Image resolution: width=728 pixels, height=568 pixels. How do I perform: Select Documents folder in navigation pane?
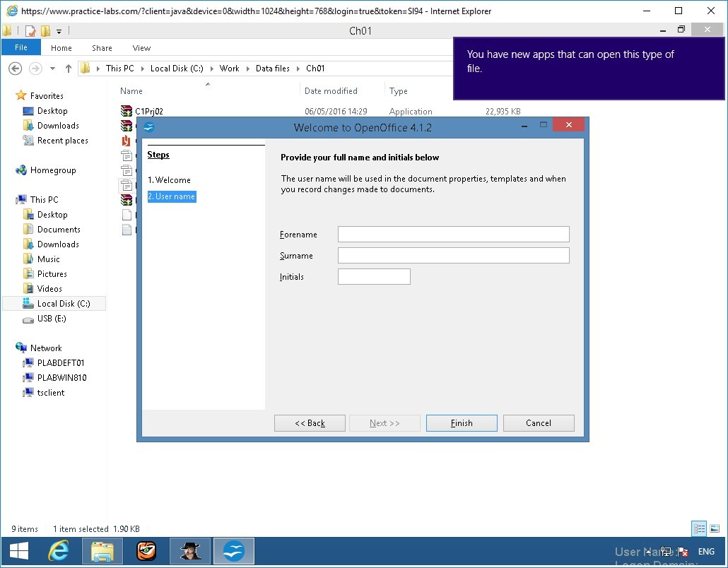pos(59,229)
